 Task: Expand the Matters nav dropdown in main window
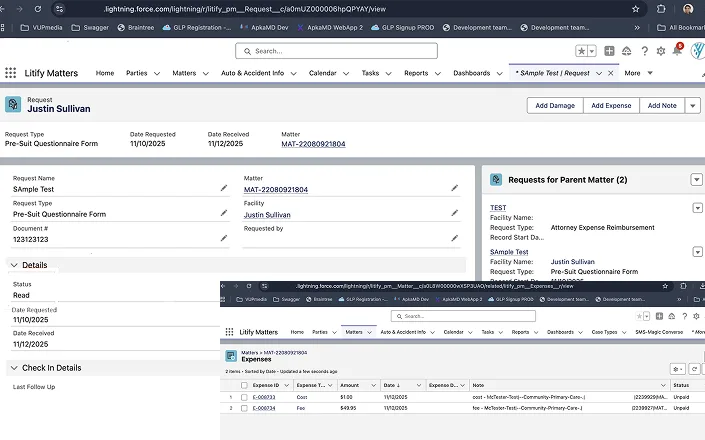[205, 73]
